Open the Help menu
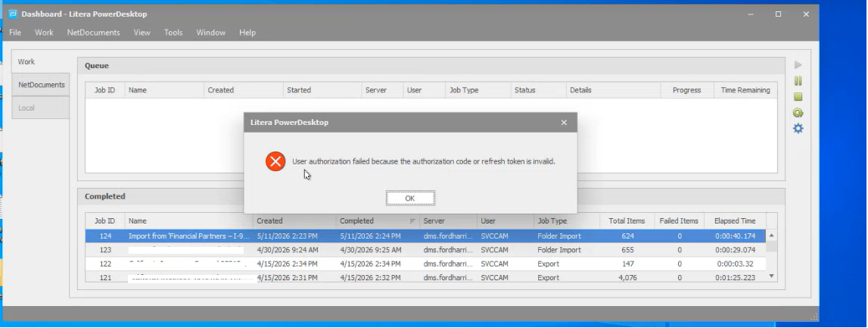Viewport: 868px width, 328px height. coord(247,33)
